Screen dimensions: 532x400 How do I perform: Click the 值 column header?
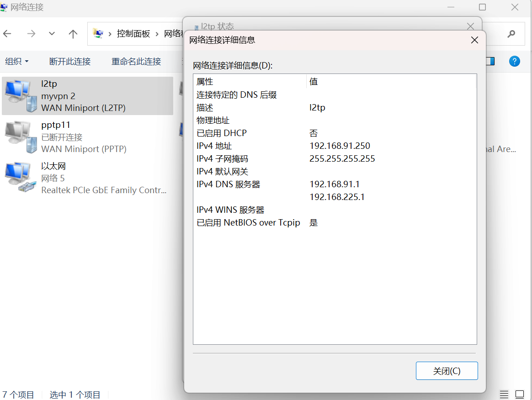pos(392,81)
